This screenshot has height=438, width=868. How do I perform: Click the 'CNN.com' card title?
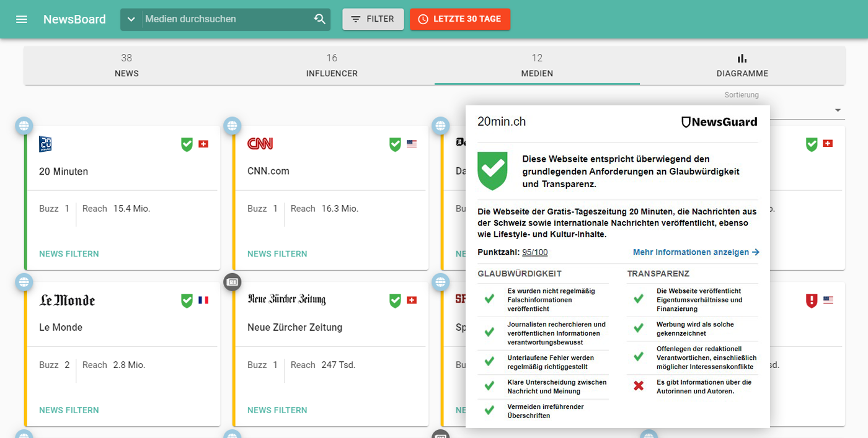[268, 172]
